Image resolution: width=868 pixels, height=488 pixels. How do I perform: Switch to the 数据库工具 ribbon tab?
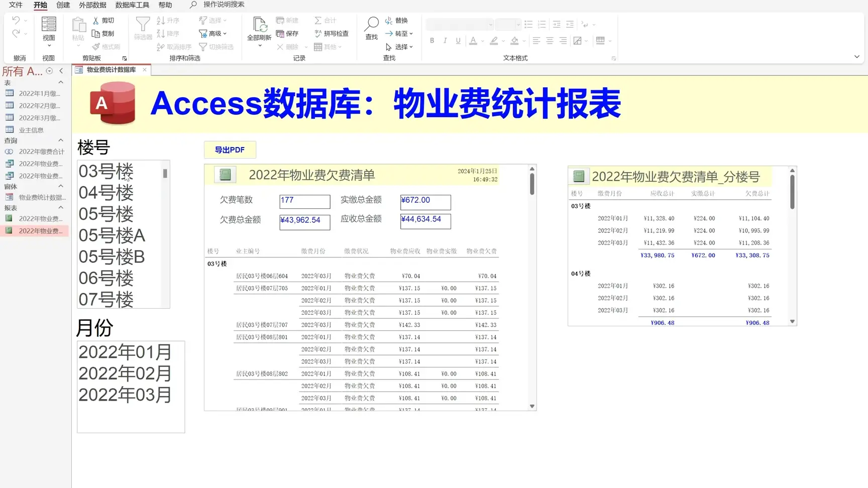[132, 5]
